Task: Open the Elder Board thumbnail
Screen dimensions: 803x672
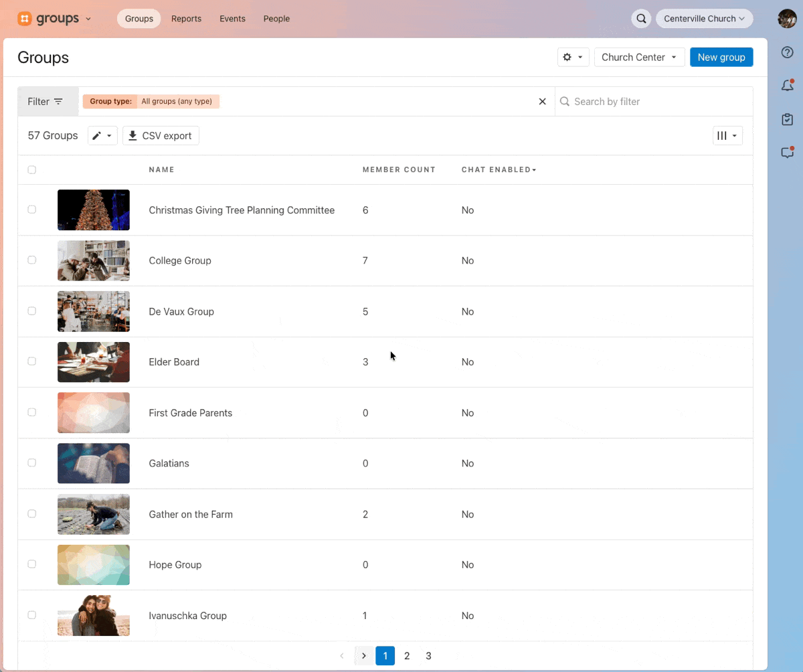Action: pyautogui.click(x=94, y=362)
